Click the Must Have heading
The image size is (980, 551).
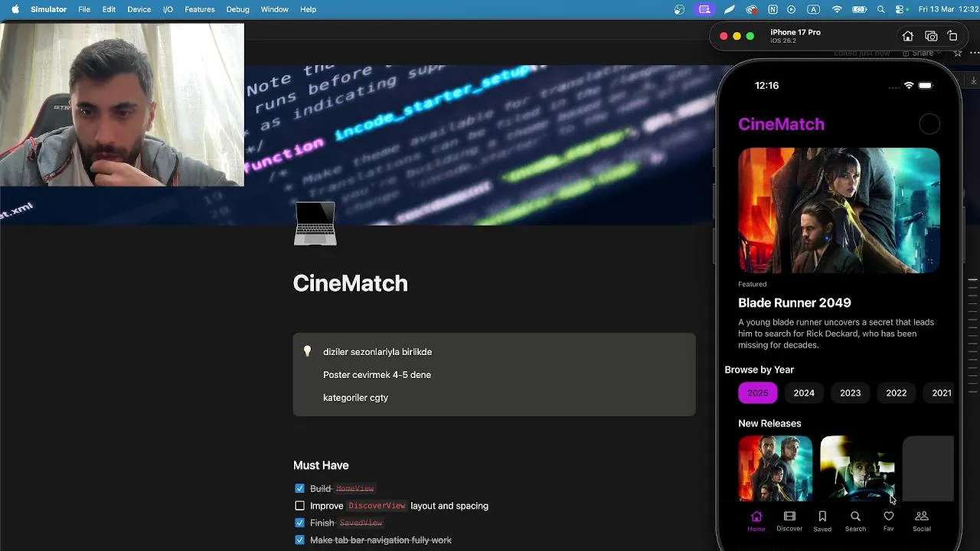click(321, 465)
